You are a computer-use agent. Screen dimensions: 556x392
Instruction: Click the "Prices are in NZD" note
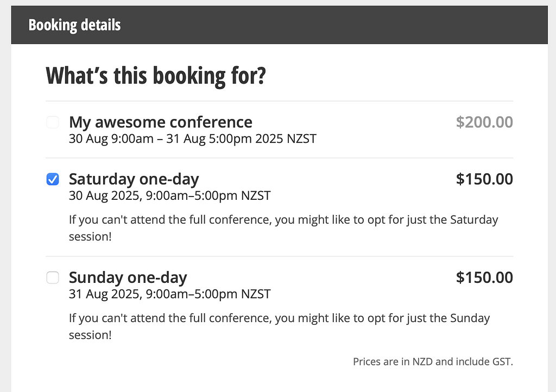point(433,362)
